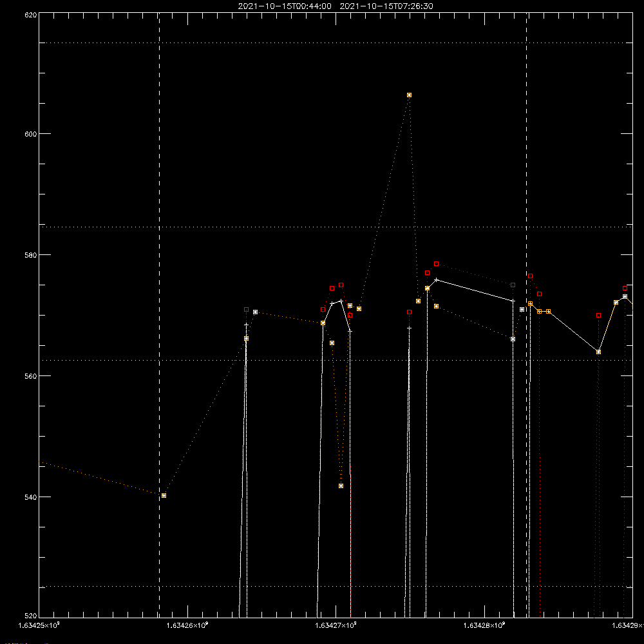Viewport: 644px width, 644px height.
Task: Click the 1.63427×10⁹ x-axis label
Action: tap(336, 625)
